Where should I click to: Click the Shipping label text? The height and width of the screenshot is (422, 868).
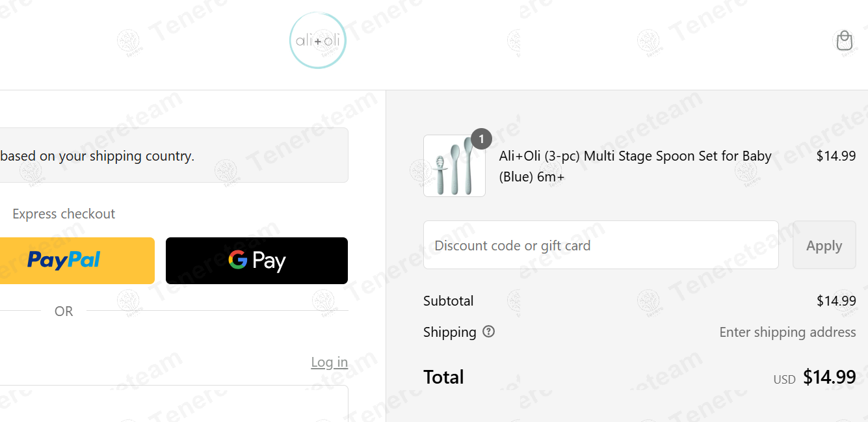450,332
